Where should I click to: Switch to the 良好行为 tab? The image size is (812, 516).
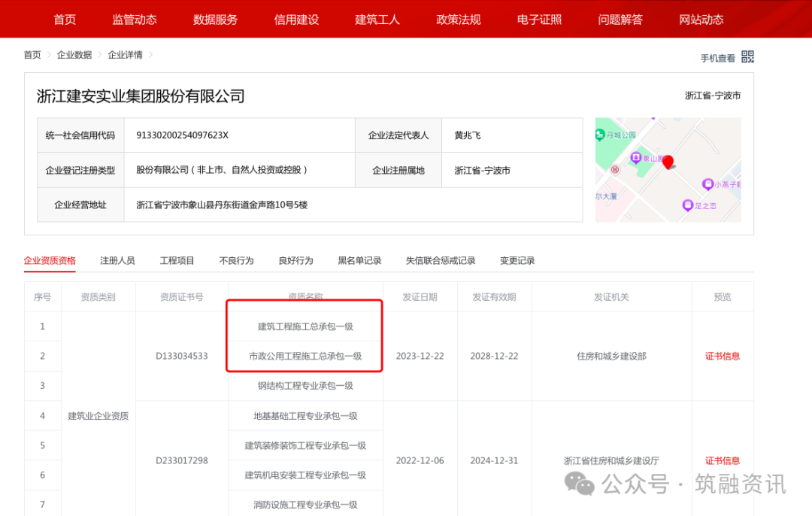(x=296, y=260)
